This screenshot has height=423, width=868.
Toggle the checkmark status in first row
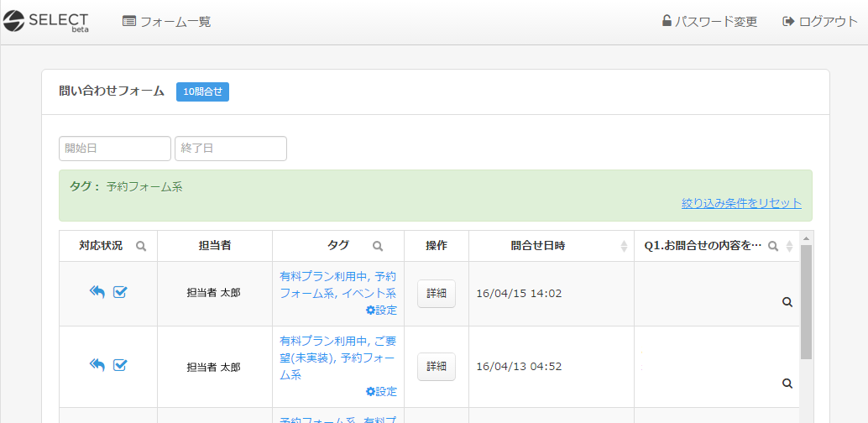120,292
